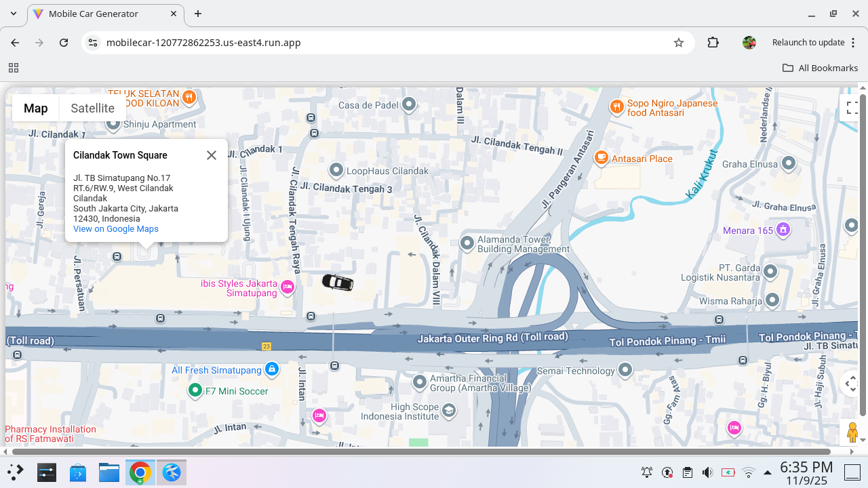
Task: Reload the page
Action: 64,43
